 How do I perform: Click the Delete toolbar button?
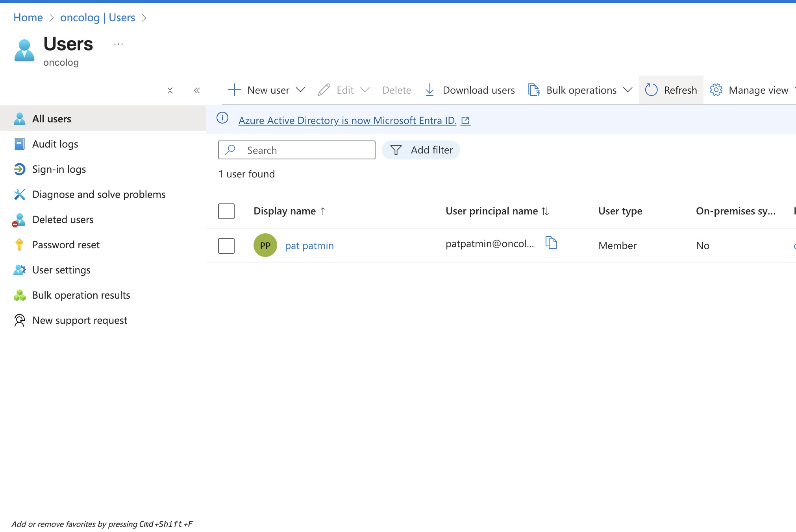396,90
